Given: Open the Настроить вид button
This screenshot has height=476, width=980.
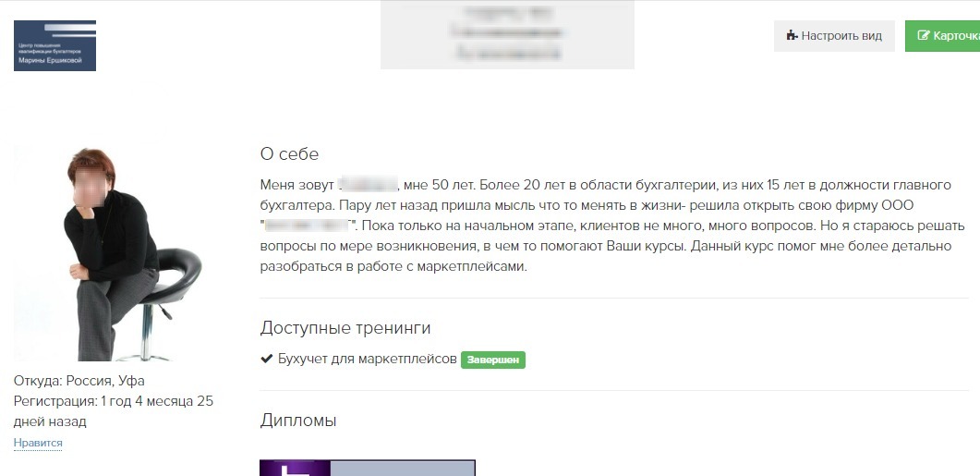Looking at the screenshot, I should (x=834, y=36).
